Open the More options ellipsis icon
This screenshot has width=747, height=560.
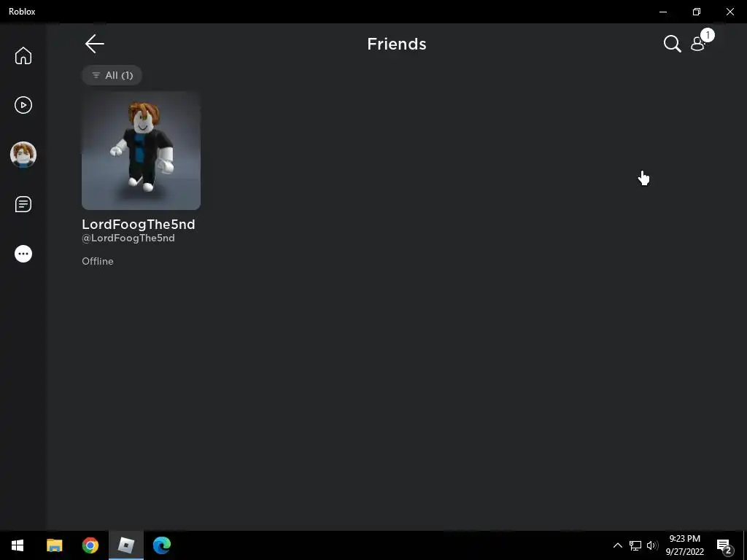click(x=23, y=254)
